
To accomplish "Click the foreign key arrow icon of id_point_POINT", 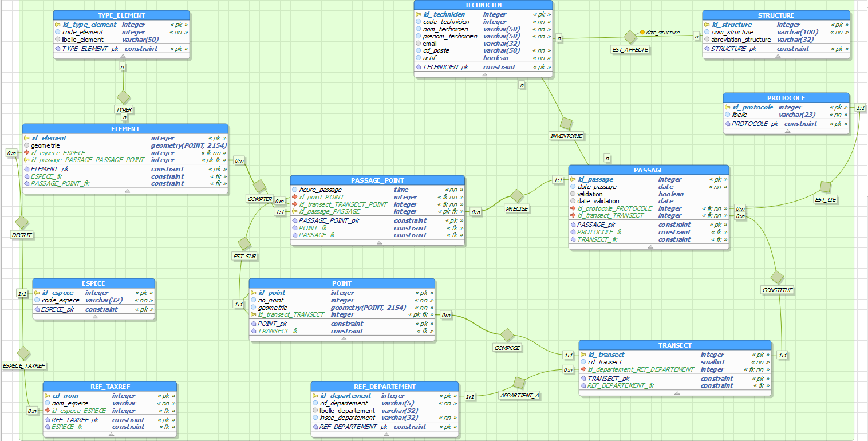I will click(x=295, y=197).
